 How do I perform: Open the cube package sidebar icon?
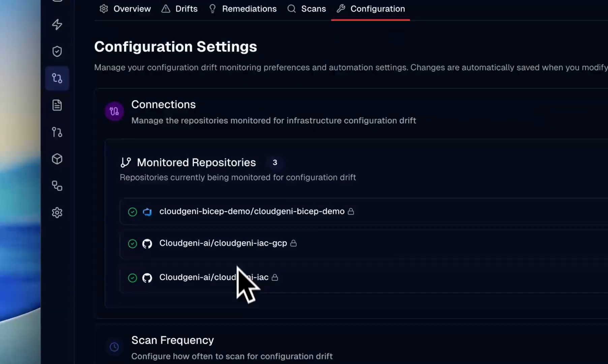(57, 159)
